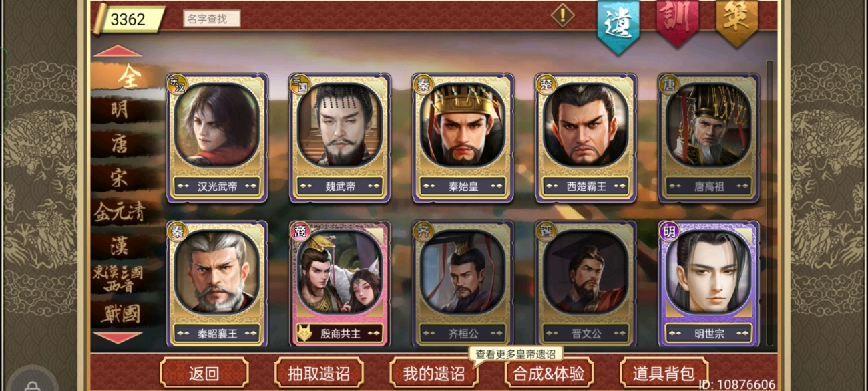Screen dimensions: 868x391
Task: Switch to the 全 all-dynasties tab
Action: [128, 76]
